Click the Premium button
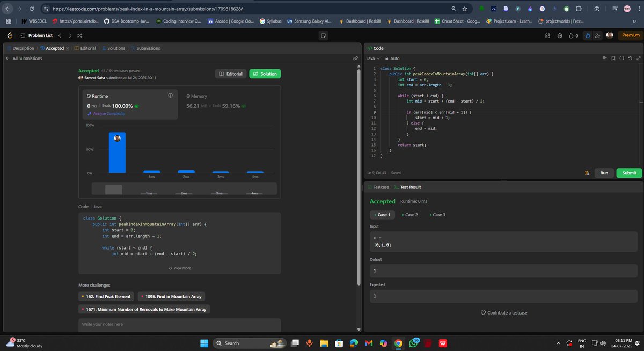 [x=631, y=35]
